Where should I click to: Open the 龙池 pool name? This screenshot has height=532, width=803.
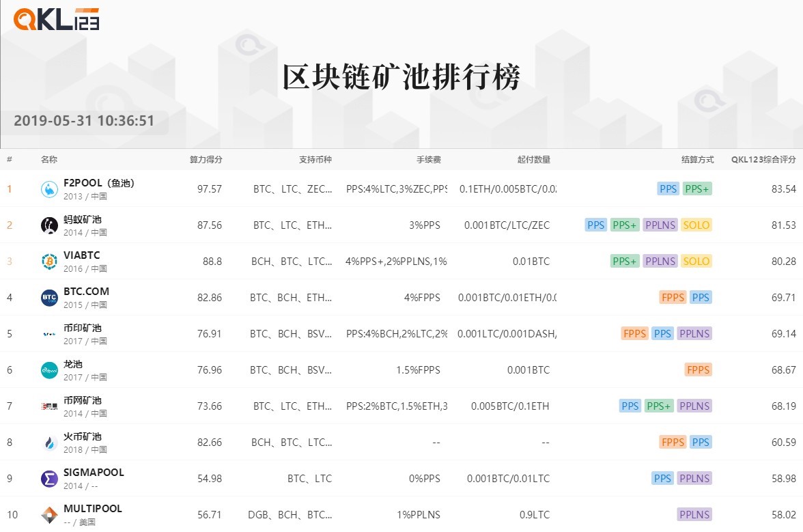[x=72, y=364]
